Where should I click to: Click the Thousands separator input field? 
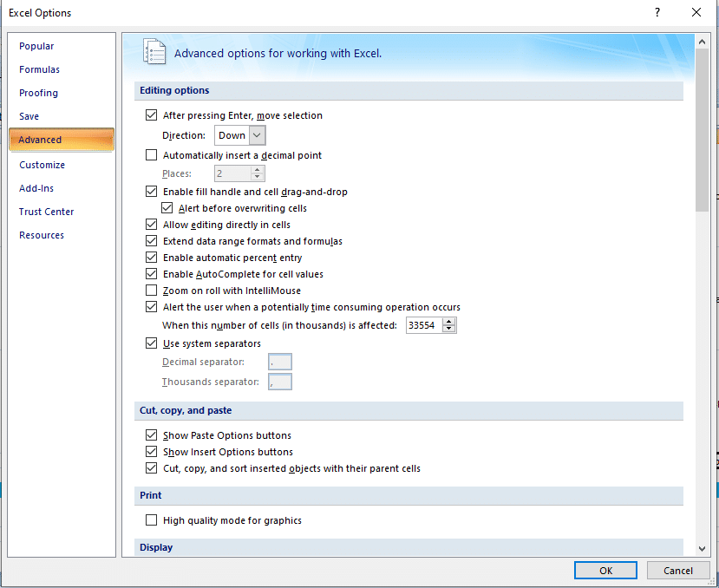click(x=279, y=381)
